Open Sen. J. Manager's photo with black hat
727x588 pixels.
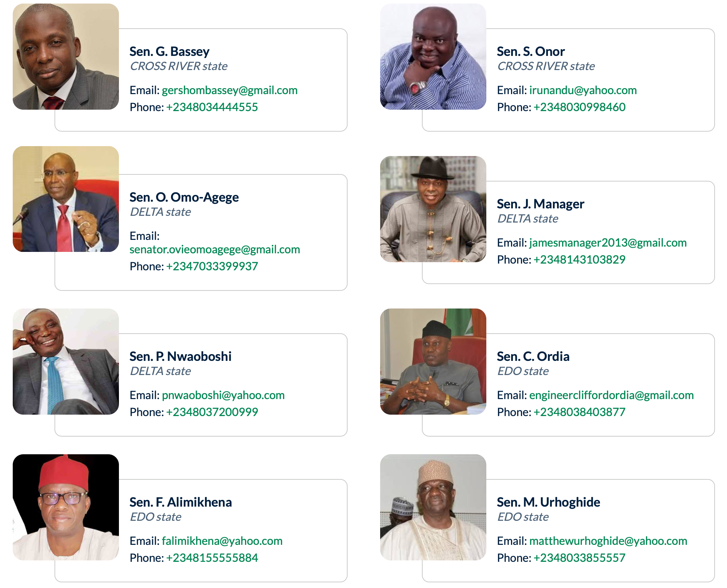pyautogui.click(x=433, y=209)
